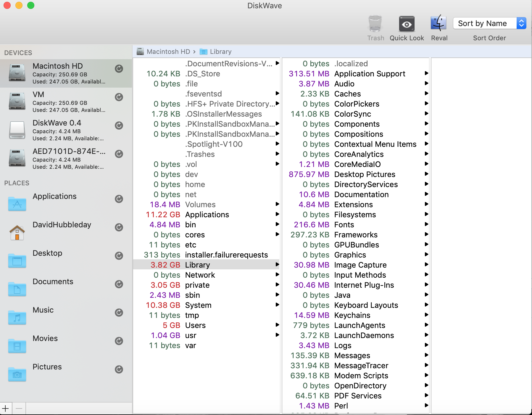Select the Modem Scripts folder row
The width and height of the screenshot is (532, 415).
pyautogui.click(x=356, y=375)
